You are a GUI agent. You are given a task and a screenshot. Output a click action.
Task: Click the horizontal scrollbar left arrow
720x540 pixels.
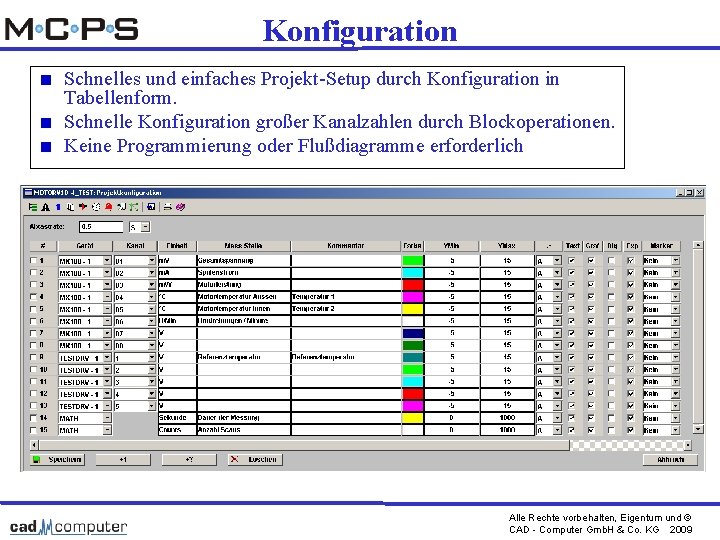34,444
